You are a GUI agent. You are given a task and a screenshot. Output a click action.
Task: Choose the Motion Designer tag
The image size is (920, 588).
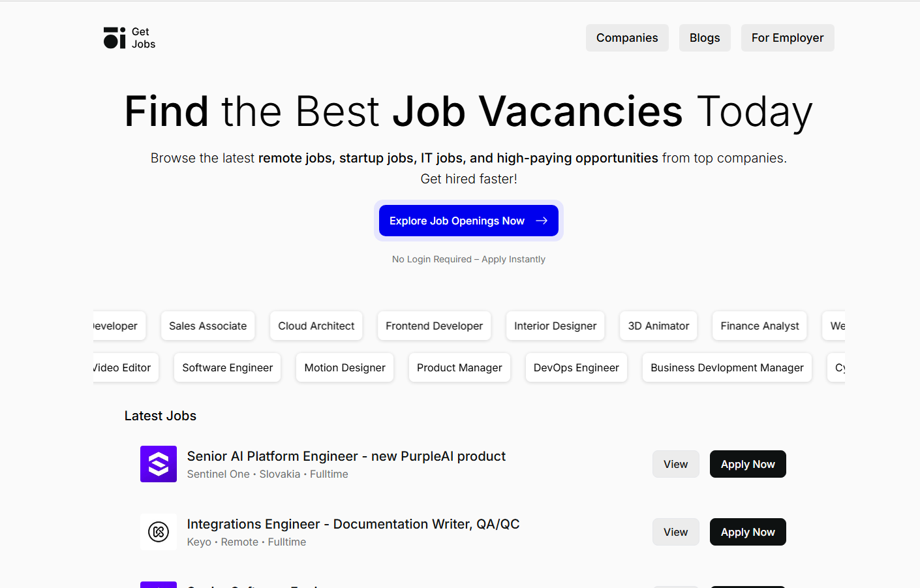[x=345, y=367]
